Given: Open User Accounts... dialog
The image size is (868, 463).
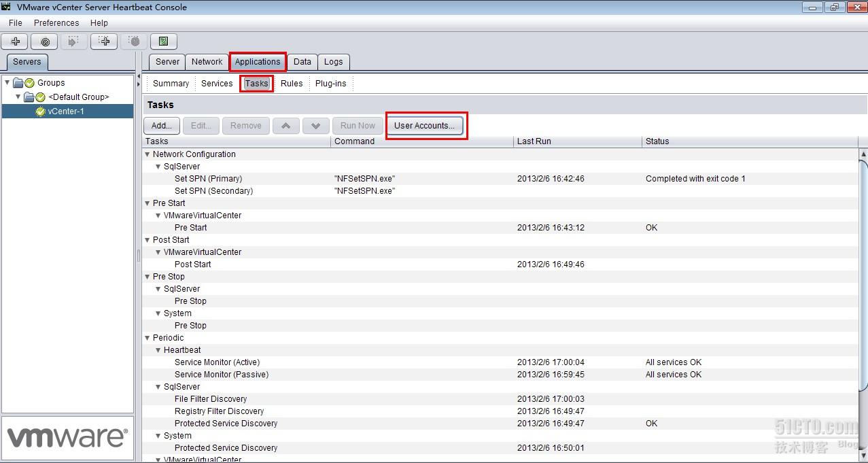Looking at the screenshot, I should [425, 126].
